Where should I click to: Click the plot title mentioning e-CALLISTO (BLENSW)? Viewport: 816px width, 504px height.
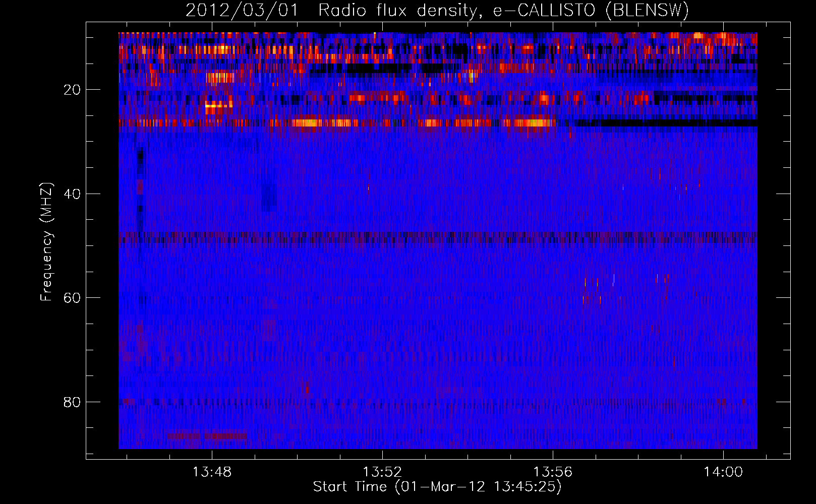(x=437, y=10)
